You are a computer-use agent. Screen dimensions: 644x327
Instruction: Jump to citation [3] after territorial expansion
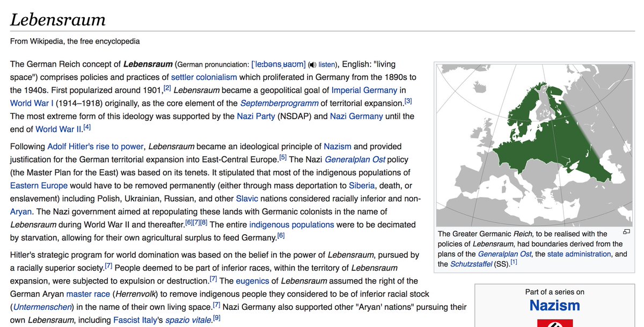(x=408, y=100)
